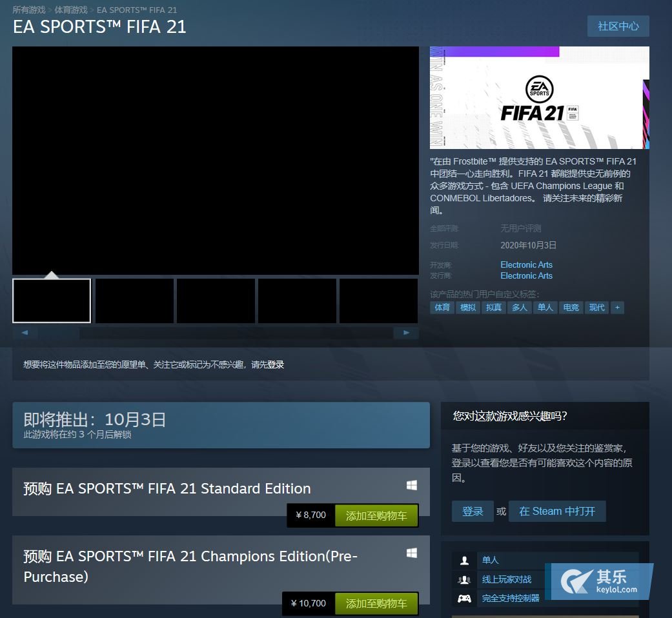Screen dimensions: 672x618
Task: Click the online PvP players icon
Action: pos(464,579)
